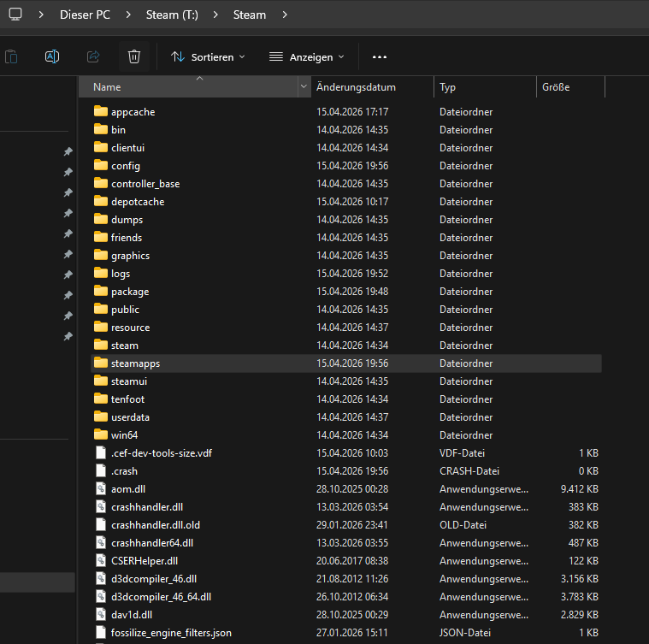Click the .crash file icon
Image resolution: width=649 pixels, height=644 pixels.
pos(101,471)
